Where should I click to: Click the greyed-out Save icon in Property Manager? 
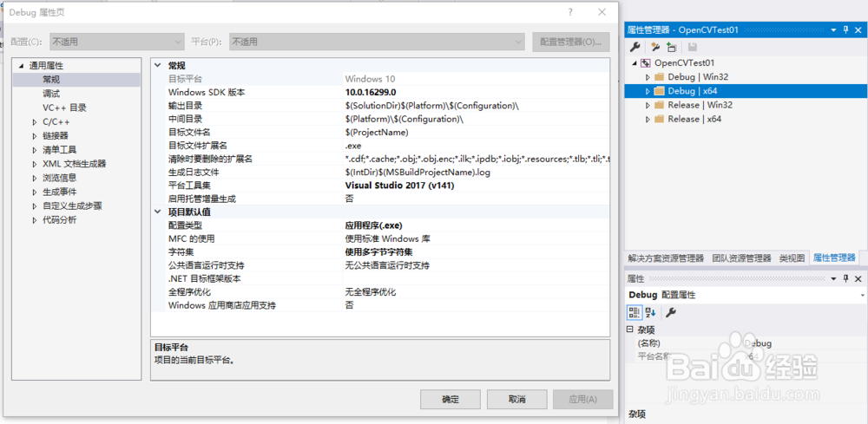click(x=693, y=47)
